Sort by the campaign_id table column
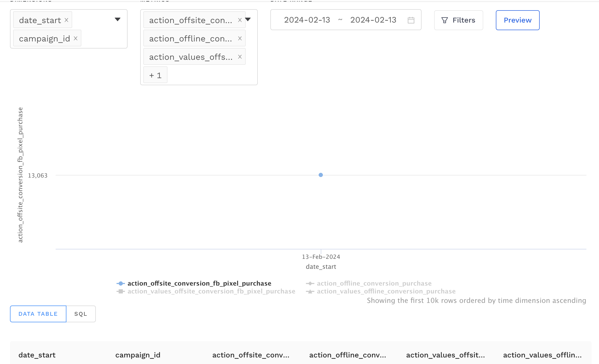The width and height of the screenshot is (599, 364). point(138,355)
